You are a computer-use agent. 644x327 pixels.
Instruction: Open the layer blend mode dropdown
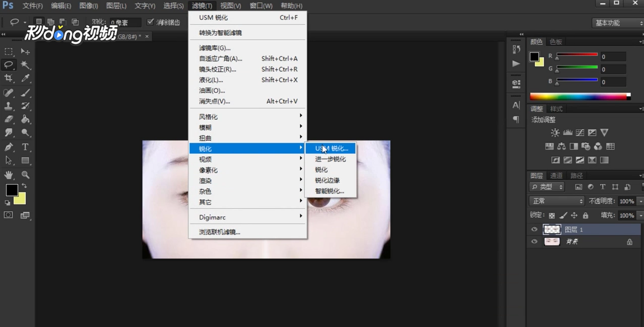557,200
